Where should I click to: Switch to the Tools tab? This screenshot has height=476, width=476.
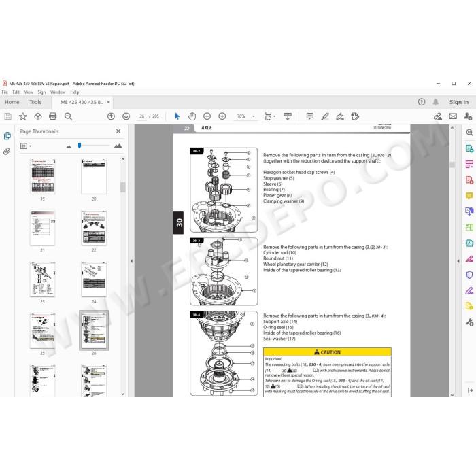click(x=35, y=102)
